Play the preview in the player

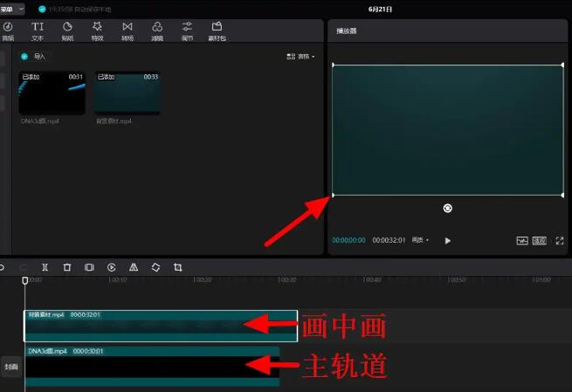coord(448,240)
